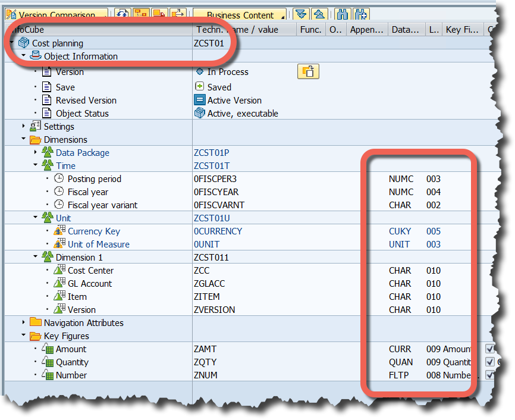This screenshot has width=515, height=420.
Task: Click the Collapse All arrow icon
Action: [321, 14]
